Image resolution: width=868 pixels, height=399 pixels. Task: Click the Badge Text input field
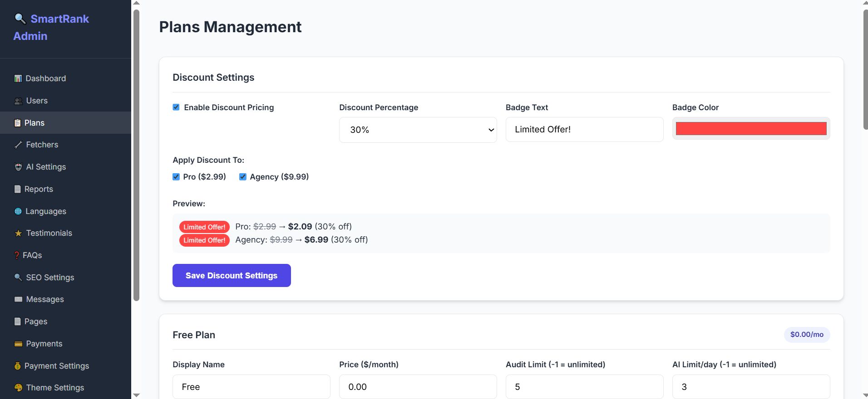coord(584,130)
